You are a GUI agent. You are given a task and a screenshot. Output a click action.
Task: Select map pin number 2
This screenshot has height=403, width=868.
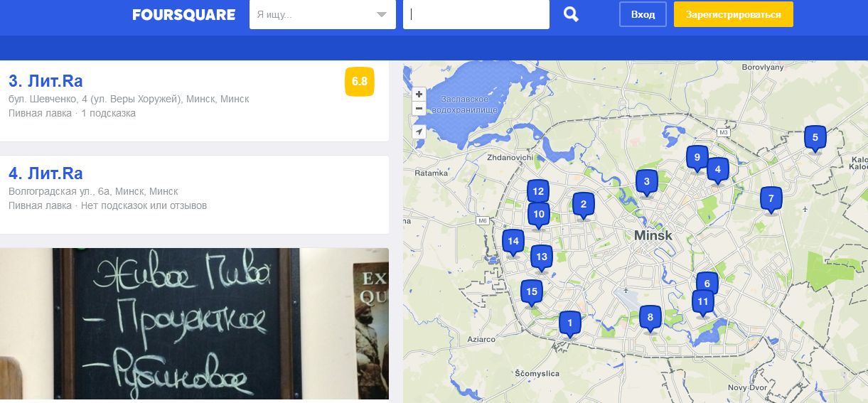tap(584, 205)
